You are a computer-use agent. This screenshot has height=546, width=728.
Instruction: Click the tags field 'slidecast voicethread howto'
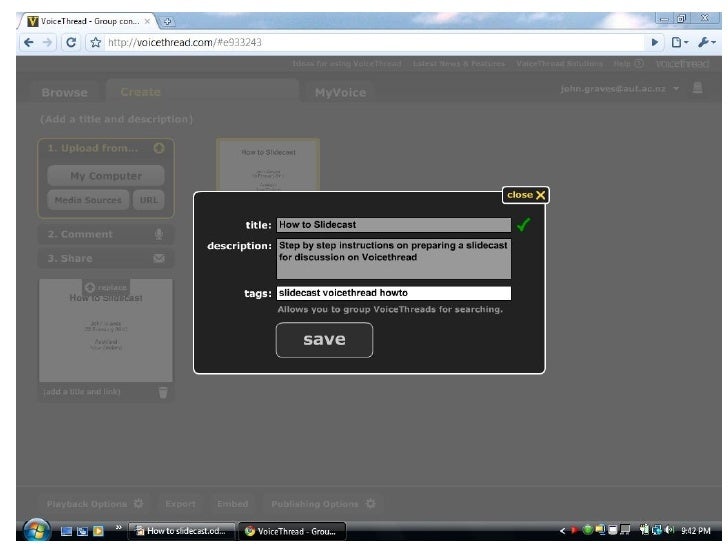click(394, 293)
